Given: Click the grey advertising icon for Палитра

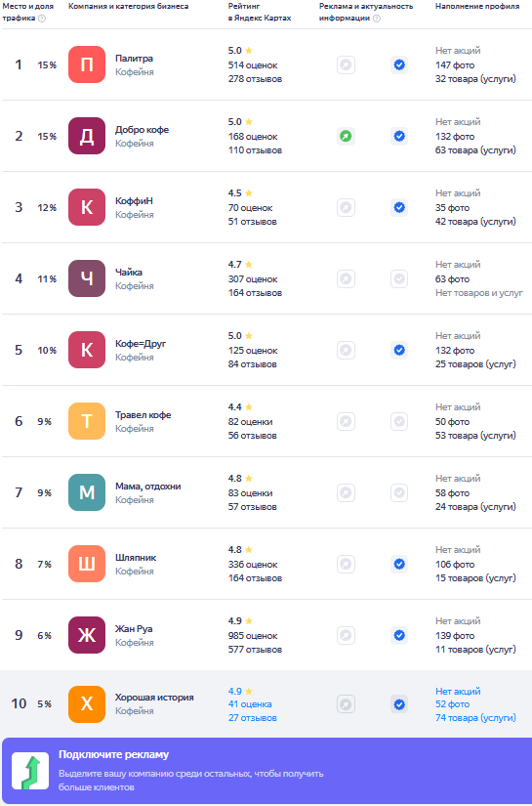Looking at the screenshot, I should pyautogui.click(x=346, y=64).
